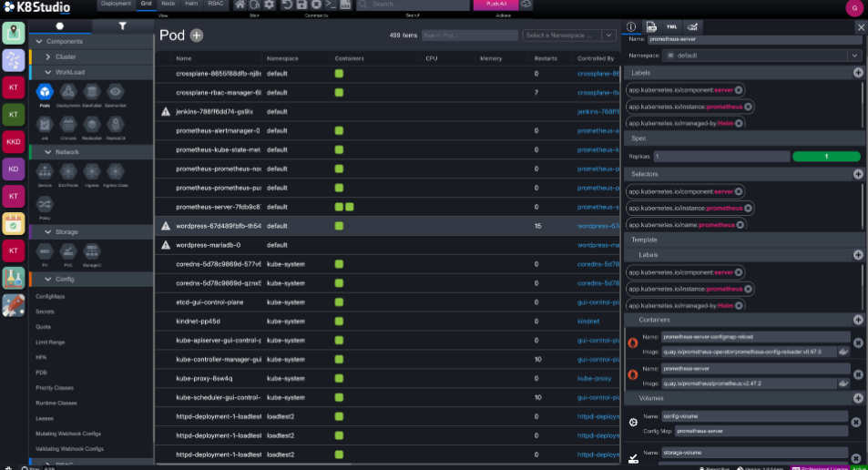Select the Deployments workload icon
Screen dimensions: 868x470
point(67,92)
